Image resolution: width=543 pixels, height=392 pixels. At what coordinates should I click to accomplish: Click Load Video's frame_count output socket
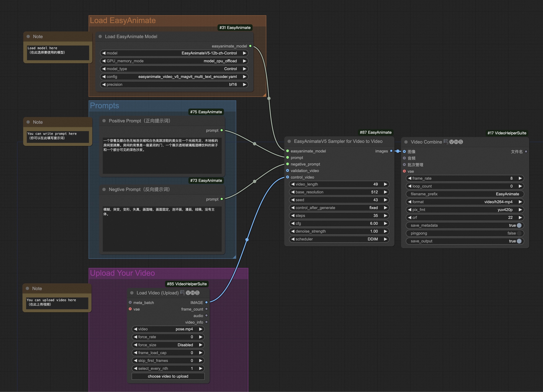click(206, 309)
